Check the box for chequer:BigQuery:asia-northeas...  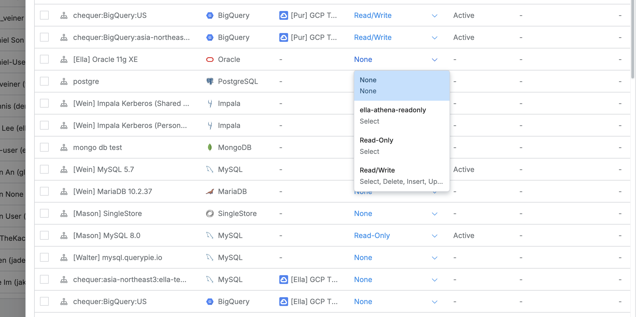[44, 37]
